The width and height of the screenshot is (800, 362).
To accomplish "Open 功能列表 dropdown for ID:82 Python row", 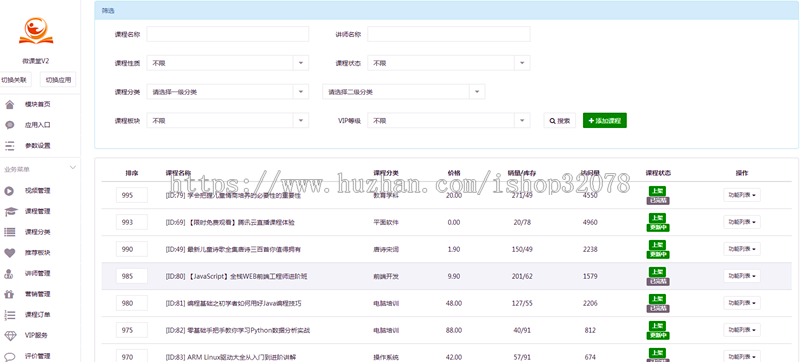I will click(x=741, y=330).
